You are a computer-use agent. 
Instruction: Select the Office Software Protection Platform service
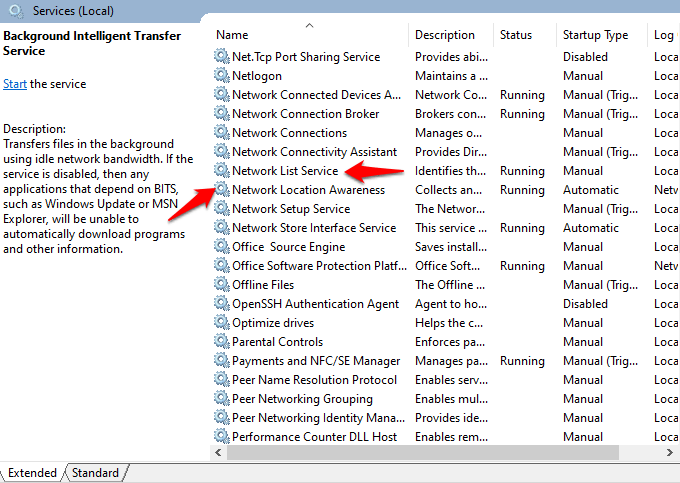click(x=445, y=266)
